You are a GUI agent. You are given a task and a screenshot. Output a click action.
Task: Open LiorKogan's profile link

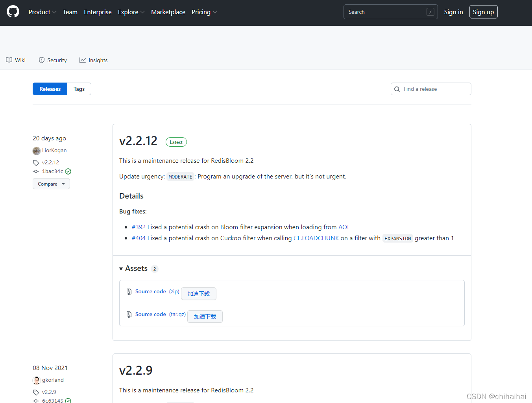[x=54, y=150]
